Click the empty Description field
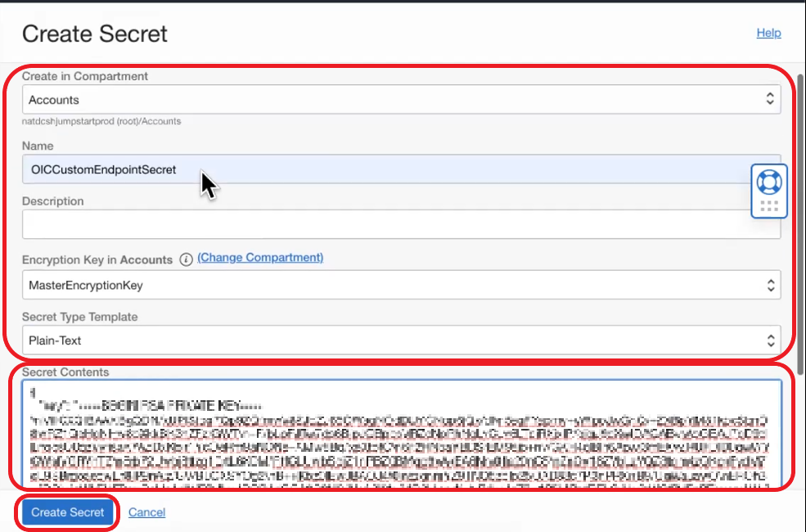806x532 pixels. click(x=402, y=224)
